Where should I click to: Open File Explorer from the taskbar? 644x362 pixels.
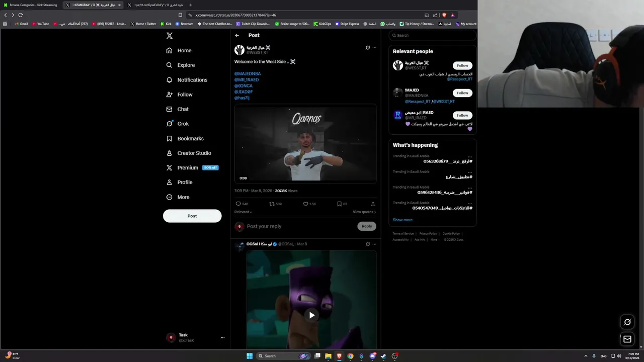(x=328, y=356)
